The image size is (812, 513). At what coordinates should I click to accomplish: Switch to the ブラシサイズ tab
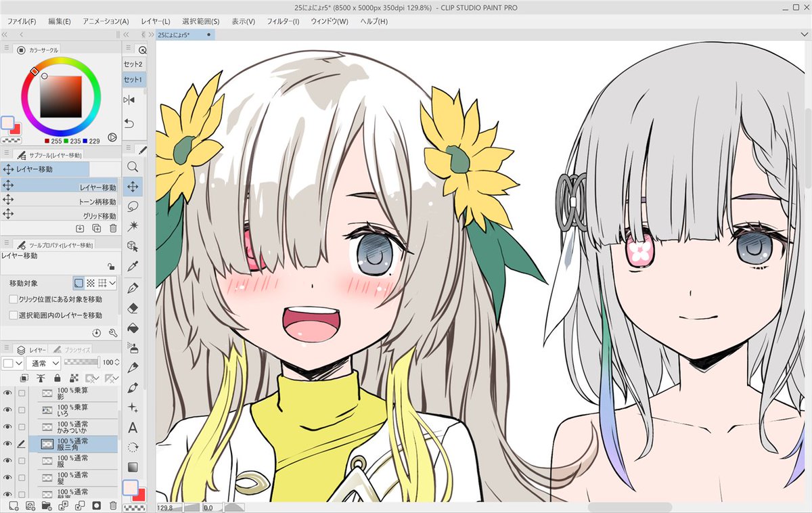pos(76,349)
